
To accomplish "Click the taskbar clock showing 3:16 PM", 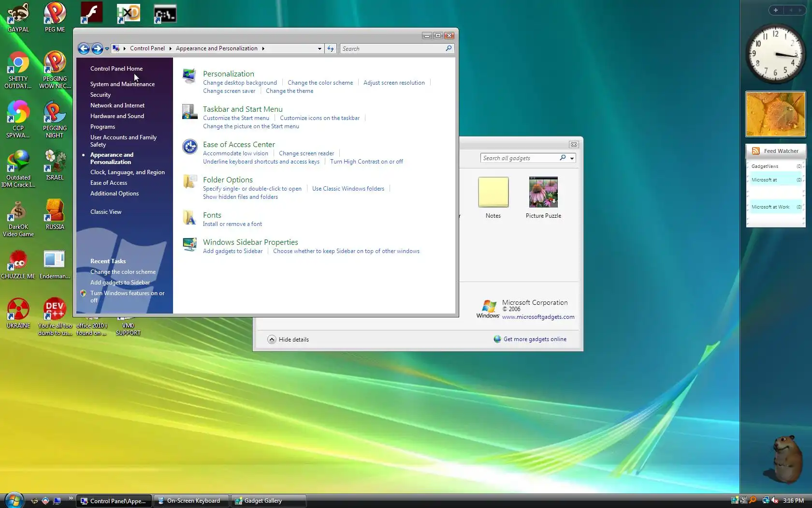I will tap(794, 501).
